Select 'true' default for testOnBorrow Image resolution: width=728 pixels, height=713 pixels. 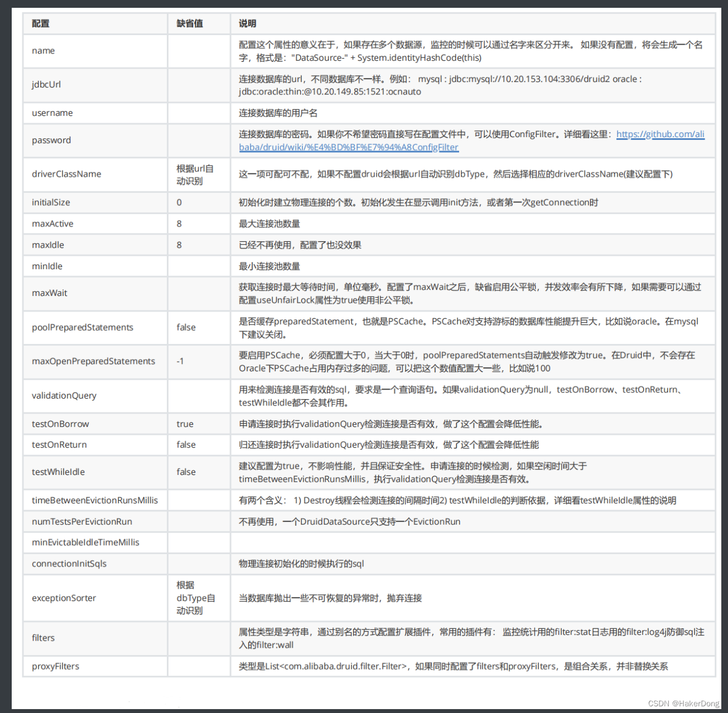tap(185, 424)
